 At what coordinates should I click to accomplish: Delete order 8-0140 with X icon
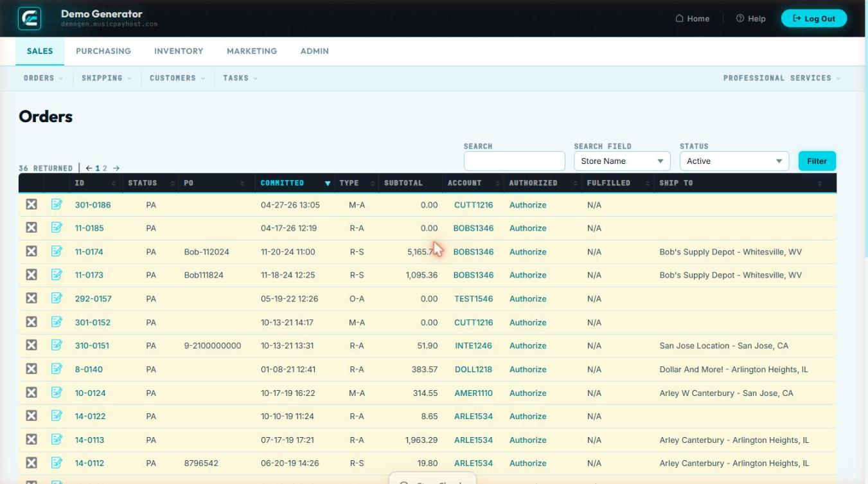pyautogui.click(x=31, y=369)
